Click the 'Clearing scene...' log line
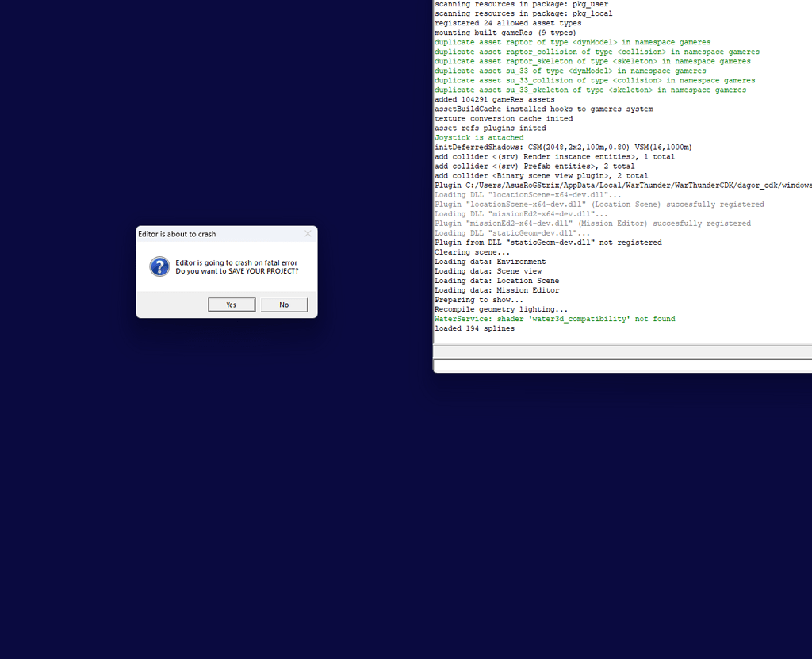The image size is (812, 659). (x=472, y=252)
